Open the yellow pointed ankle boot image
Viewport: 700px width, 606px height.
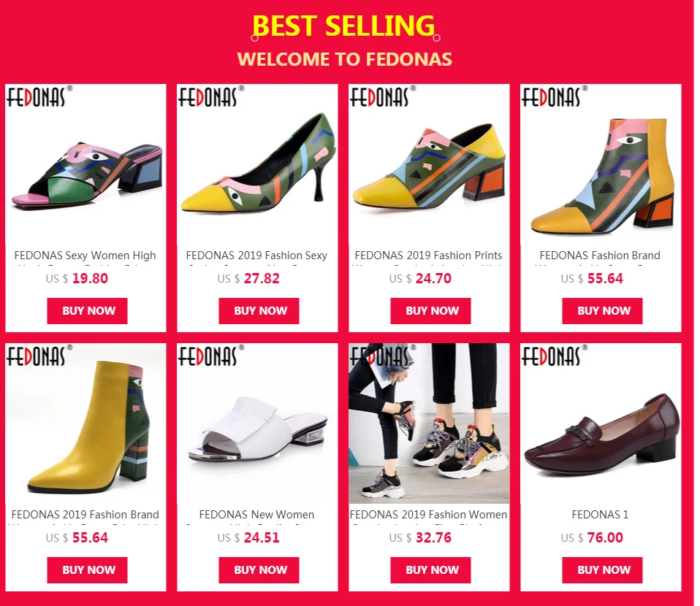pos(85,423)
